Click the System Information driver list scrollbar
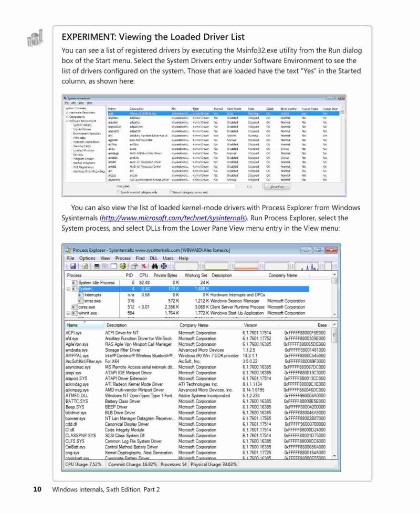 pyautogui.click(x=342, y=144)
